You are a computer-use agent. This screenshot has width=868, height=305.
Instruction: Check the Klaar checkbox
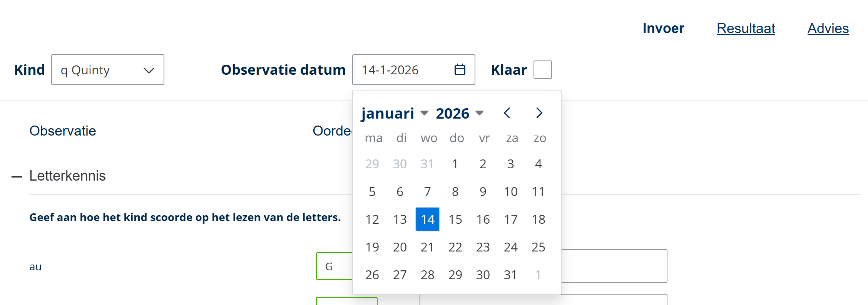tap(542, 70)
